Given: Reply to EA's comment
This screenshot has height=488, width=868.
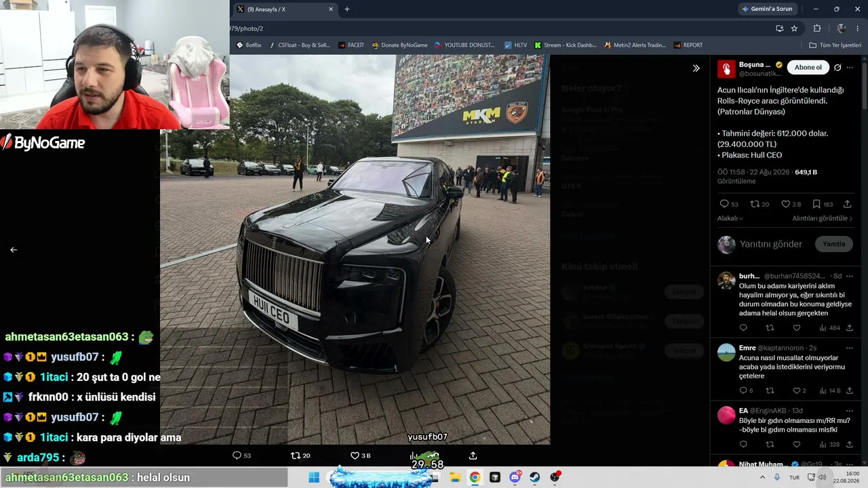Looking at the screenshot, I should 743,445.
